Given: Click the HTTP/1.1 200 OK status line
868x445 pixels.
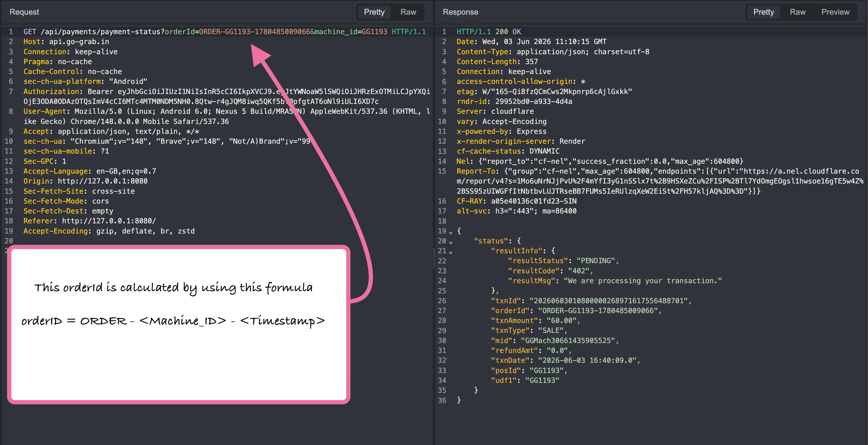Looking at the screenshot, I should pos(488,32).
